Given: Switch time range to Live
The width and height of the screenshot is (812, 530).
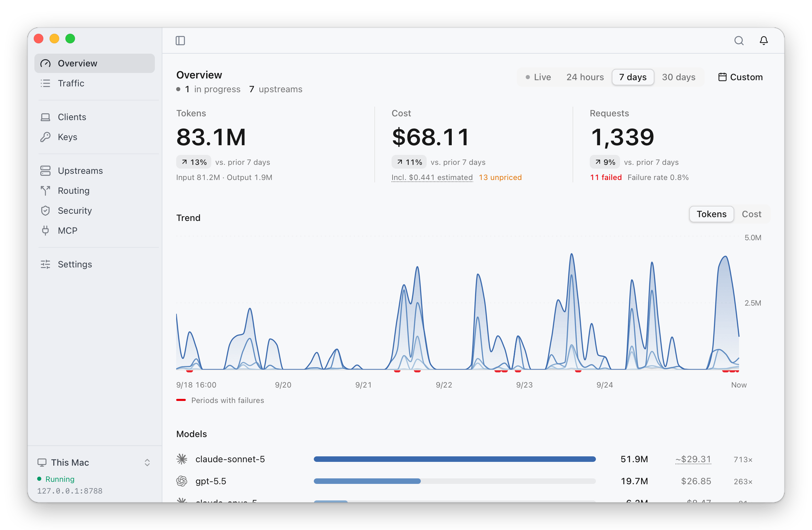Looking at the screenshot, I should point(538,77).
